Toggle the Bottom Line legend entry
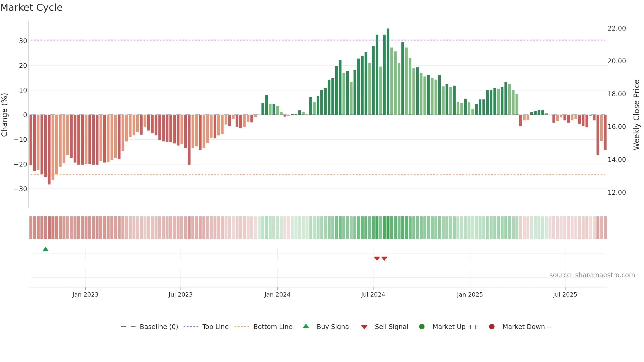Viewport: 644px width, 362px height. point(263,327)
